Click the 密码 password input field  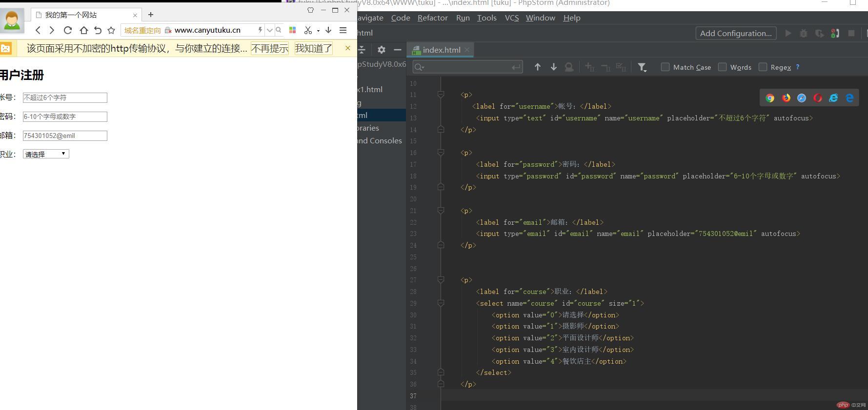[65, 117]
